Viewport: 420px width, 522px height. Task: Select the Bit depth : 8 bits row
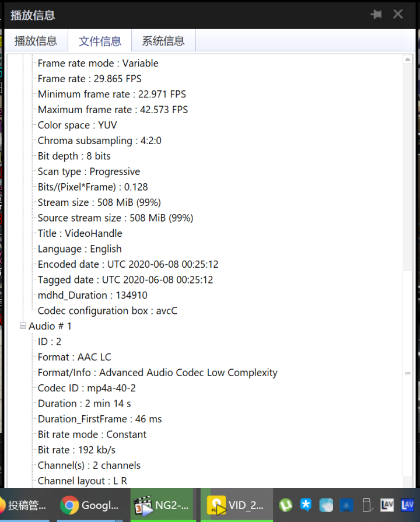74,156
